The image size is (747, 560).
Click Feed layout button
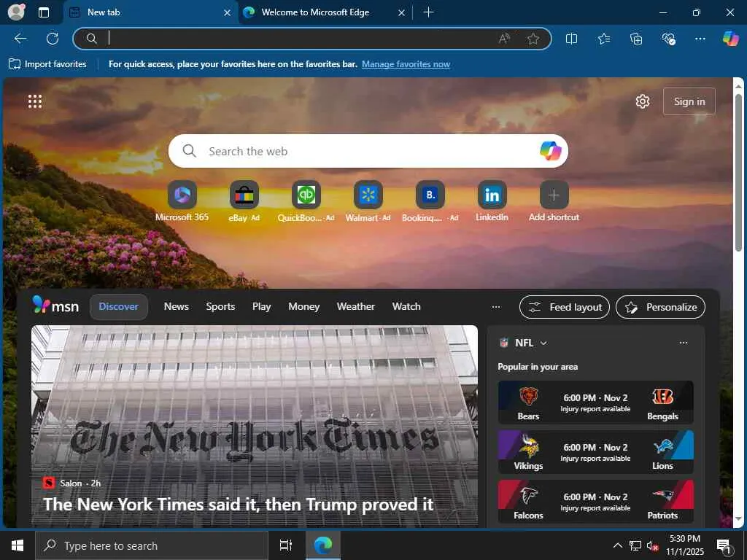pos(565,307)
